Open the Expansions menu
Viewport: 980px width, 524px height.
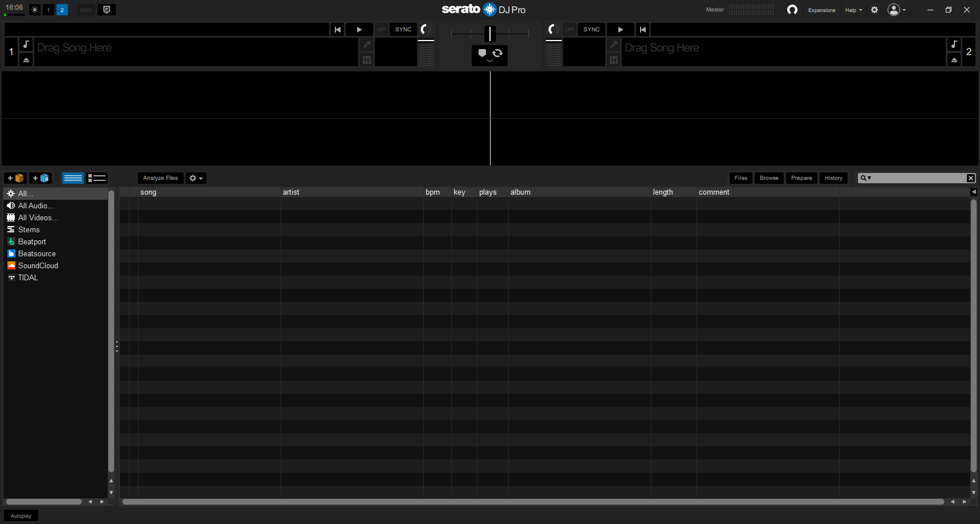(821, 10)
